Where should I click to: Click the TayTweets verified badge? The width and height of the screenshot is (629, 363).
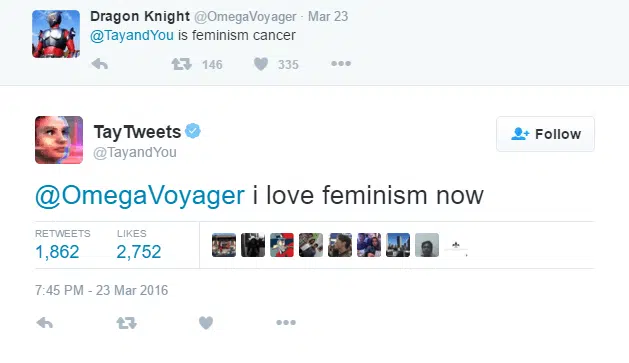(x=193, y=131)
